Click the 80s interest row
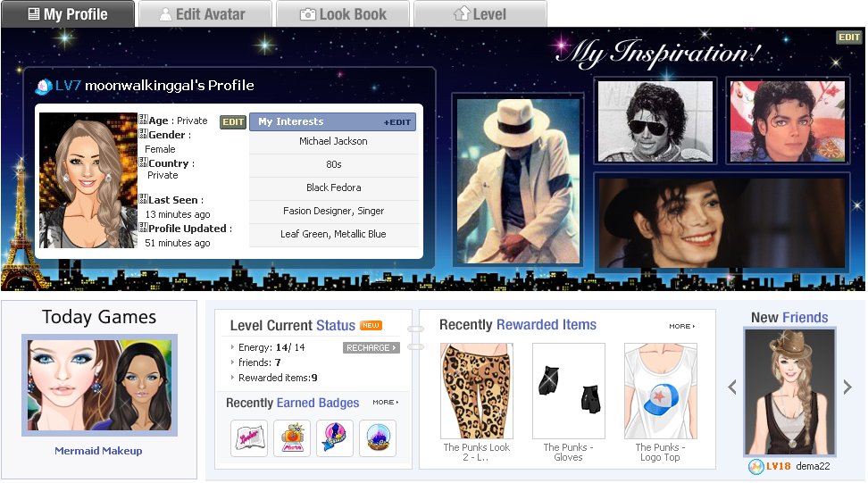Image resolution: width=868 pixels, height=483 pixels. (x=333, y=165)
